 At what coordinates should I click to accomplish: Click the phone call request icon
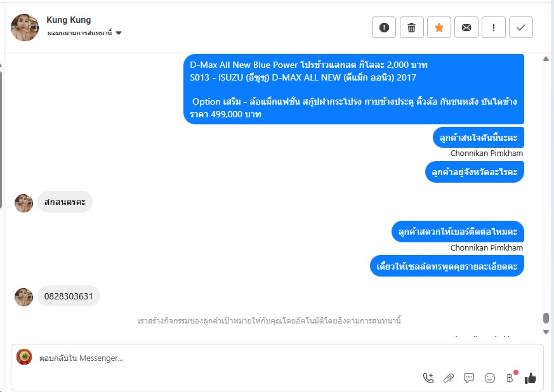pyautogui.click(x=428, y=378)
